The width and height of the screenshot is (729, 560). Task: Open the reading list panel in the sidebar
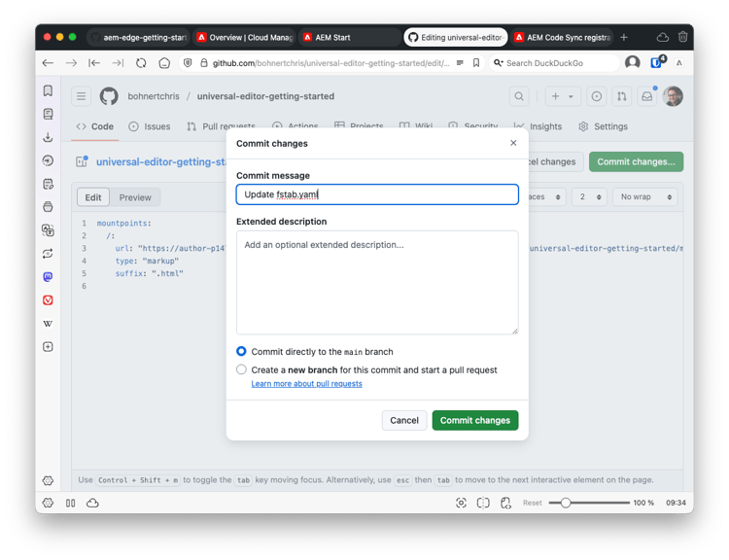pyautogui.click(x=48, y=114)
